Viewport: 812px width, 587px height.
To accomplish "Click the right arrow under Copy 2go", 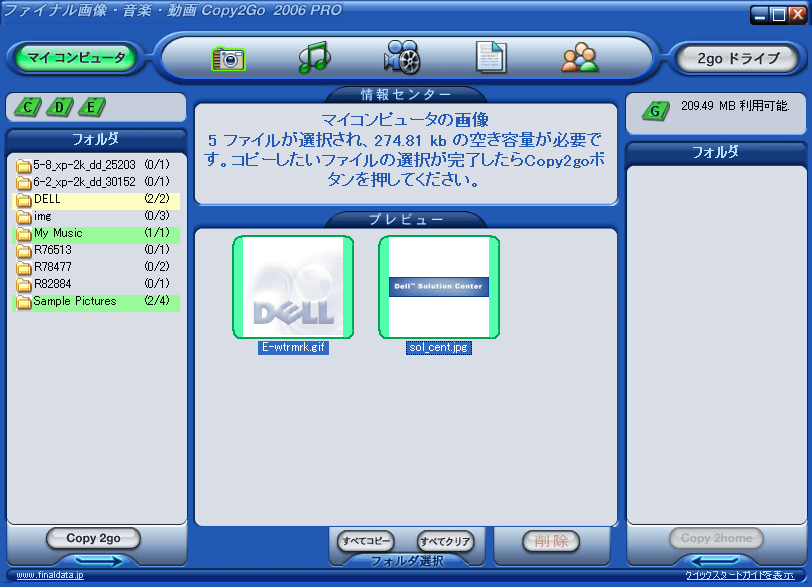I will pos(98,561).
